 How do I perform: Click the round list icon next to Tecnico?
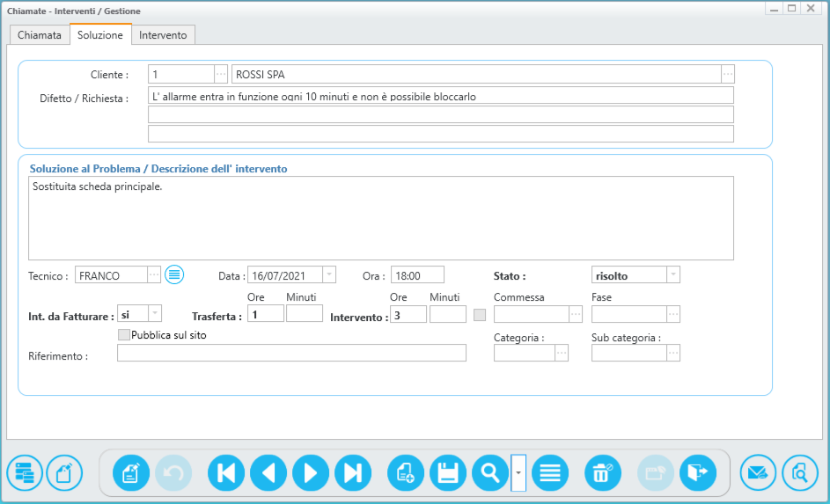pyautogui.click(x=174, y=274)
